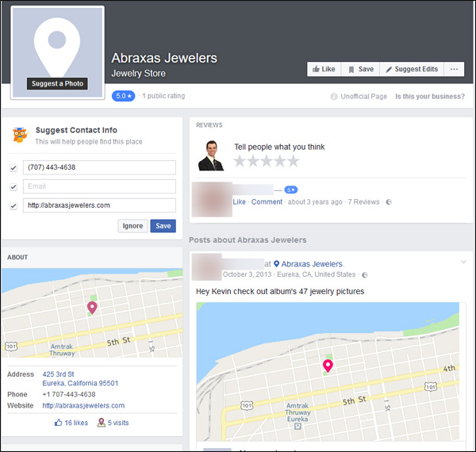Screen dimensions: 476x452
Task: Click the October 3, 2013 post timestamp
Action: (247, 274)
